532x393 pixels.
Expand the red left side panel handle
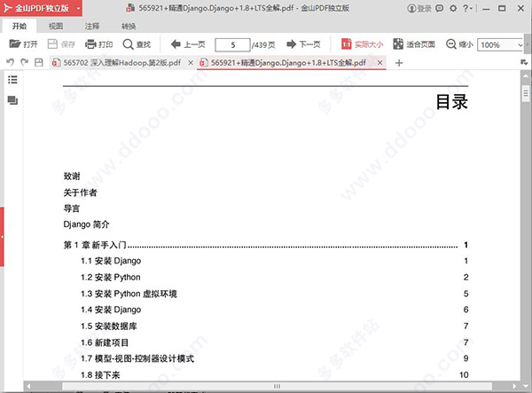click(x=2, y=237)
